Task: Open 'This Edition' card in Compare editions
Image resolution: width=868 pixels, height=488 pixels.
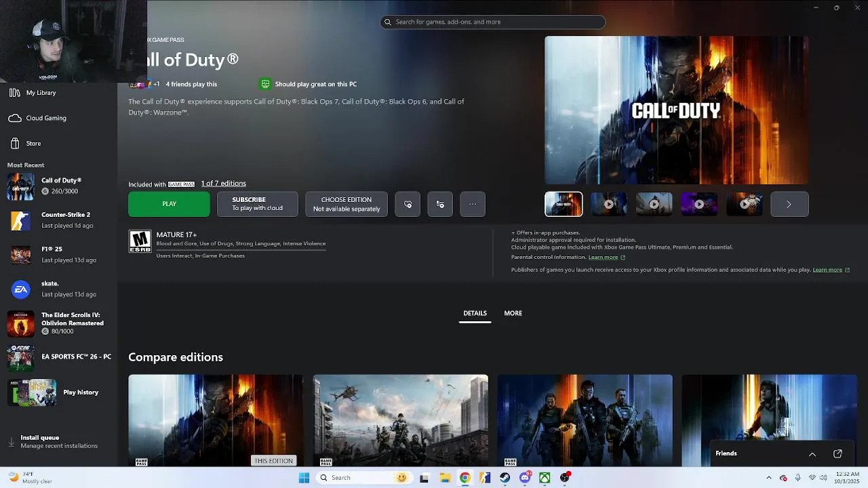Action: (216, 420)
